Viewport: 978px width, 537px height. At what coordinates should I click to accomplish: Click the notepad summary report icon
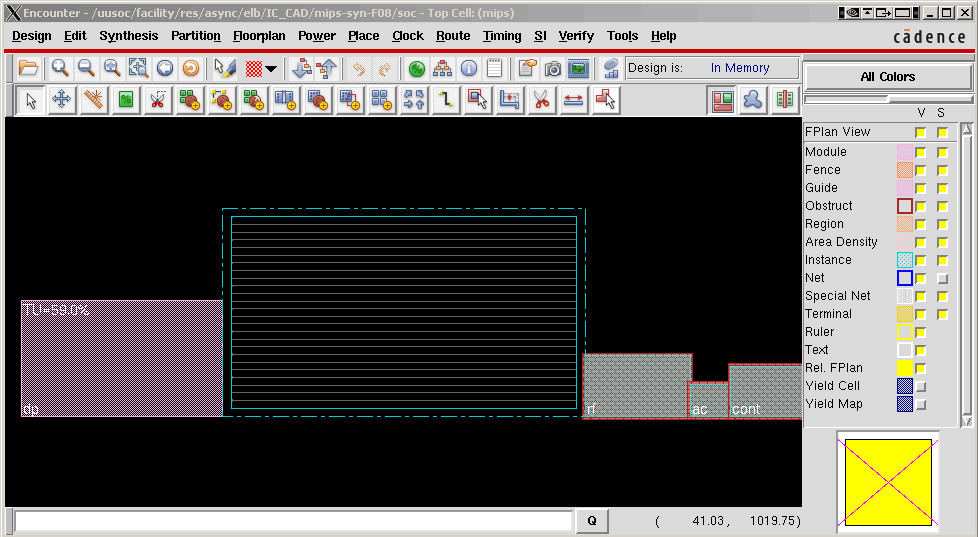click(495, 67)
